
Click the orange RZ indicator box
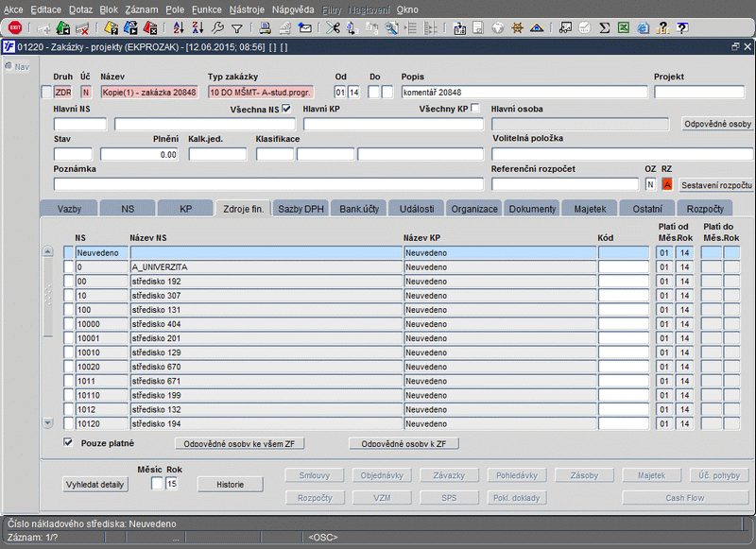[x=667, y=184]
